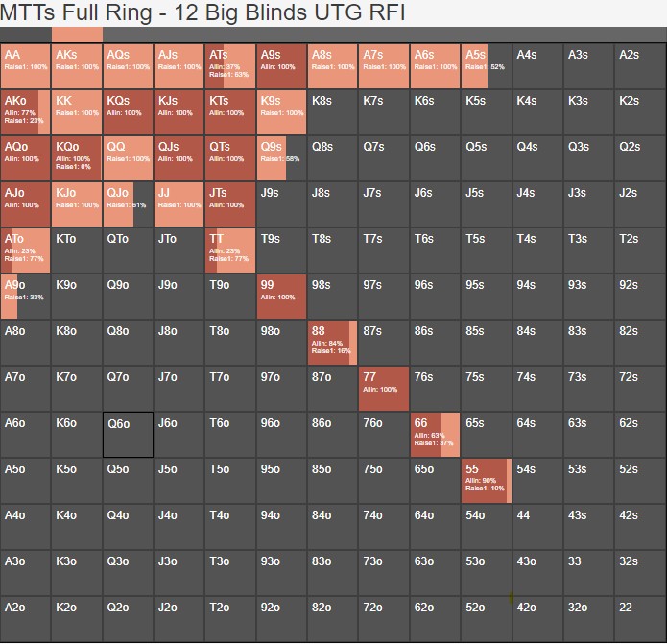
Task: Select the 22 hand cell
Action: (x=641, y=619)
